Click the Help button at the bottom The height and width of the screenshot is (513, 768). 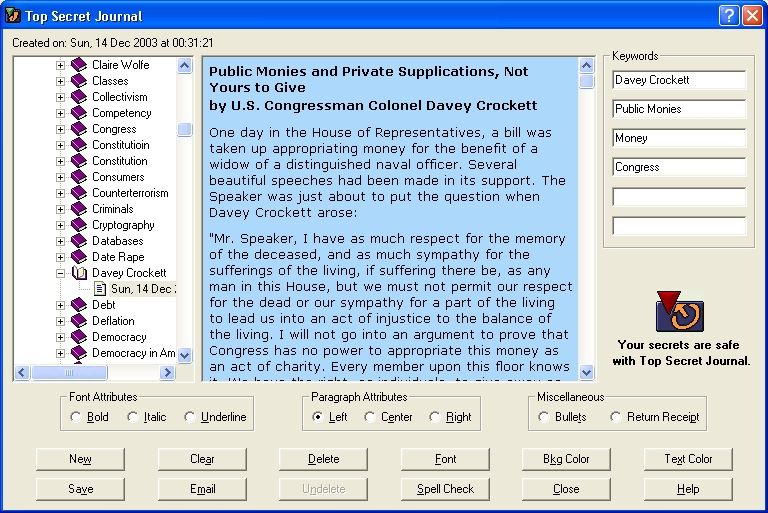(x=688, y=489)
